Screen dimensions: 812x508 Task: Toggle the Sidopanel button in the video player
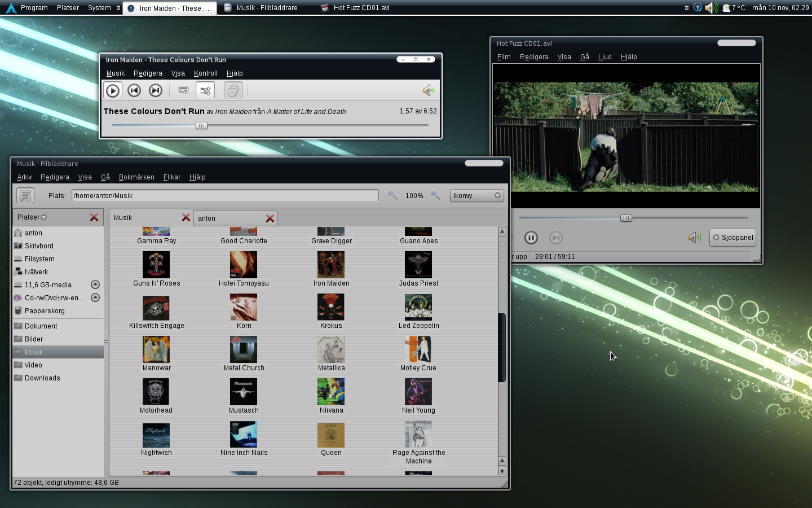(732, 238)
